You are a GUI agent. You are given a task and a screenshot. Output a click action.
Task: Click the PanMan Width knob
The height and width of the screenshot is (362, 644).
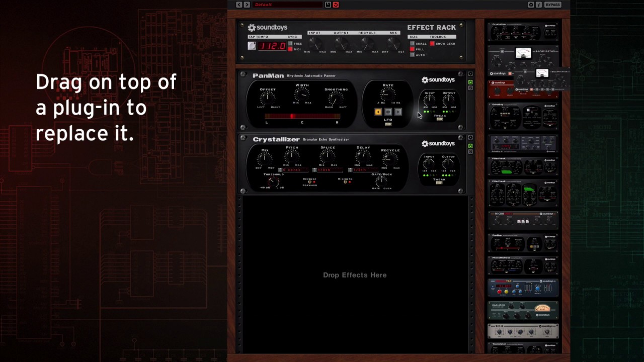tap(302, 95)
